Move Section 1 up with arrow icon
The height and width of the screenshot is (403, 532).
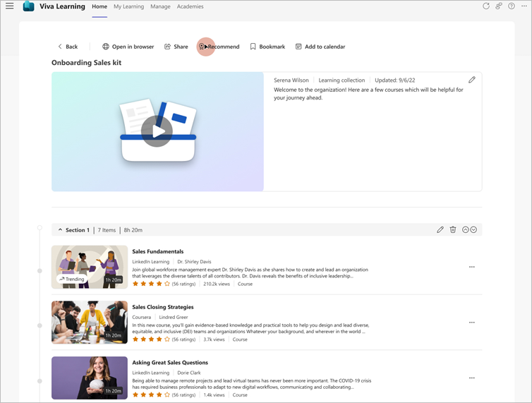point(466,230)
